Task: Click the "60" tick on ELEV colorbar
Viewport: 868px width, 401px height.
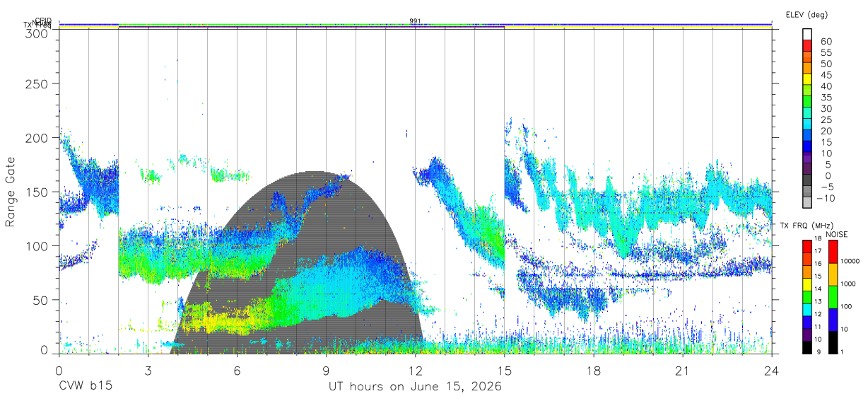Action: tap(826, 42)
